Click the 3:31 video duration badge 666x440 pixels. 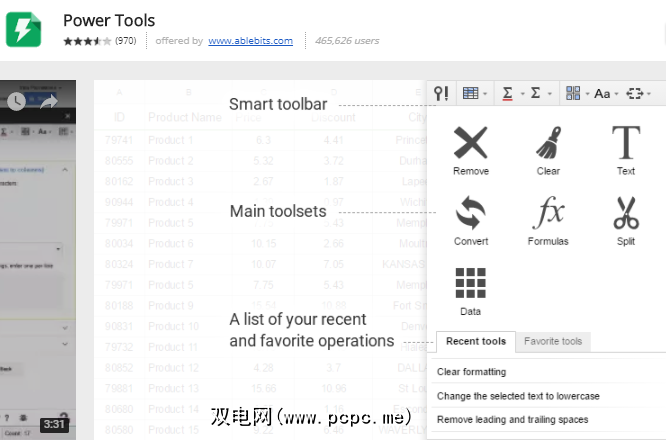pos(54,424)
